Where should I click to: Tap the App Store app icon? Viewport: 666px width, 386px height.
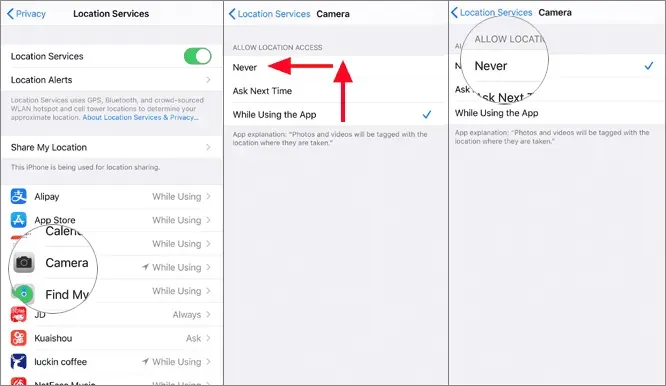19,220
